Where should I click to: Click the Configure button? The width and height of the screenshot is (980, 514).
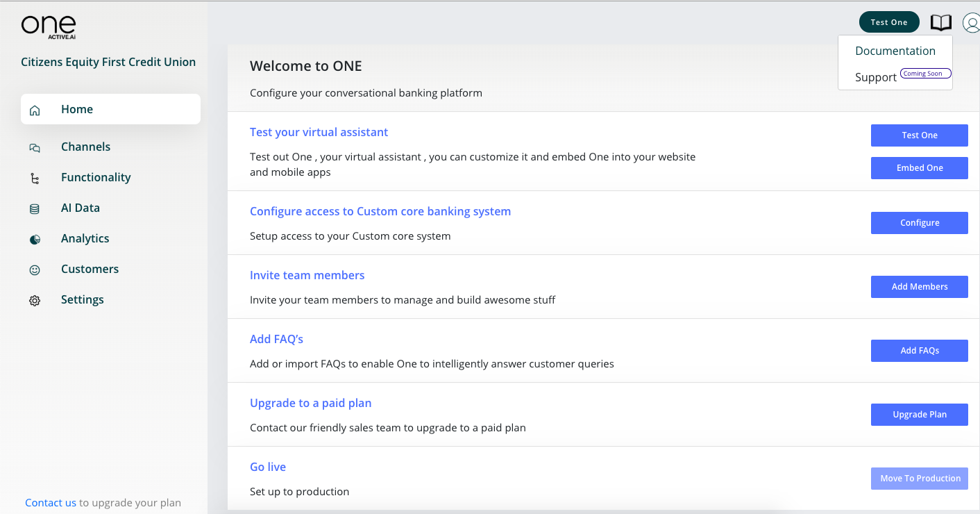pyautogui.click(x=920, y=223)
